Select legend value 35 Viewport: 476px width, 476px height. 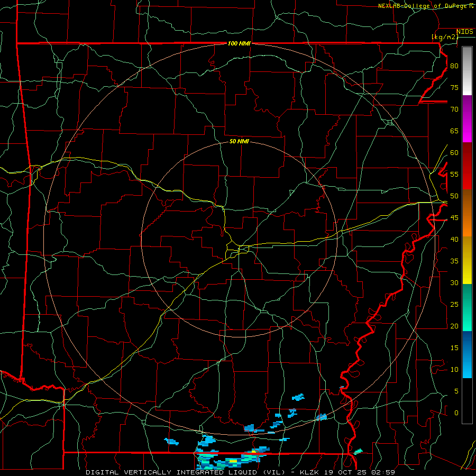pos(454,261)
